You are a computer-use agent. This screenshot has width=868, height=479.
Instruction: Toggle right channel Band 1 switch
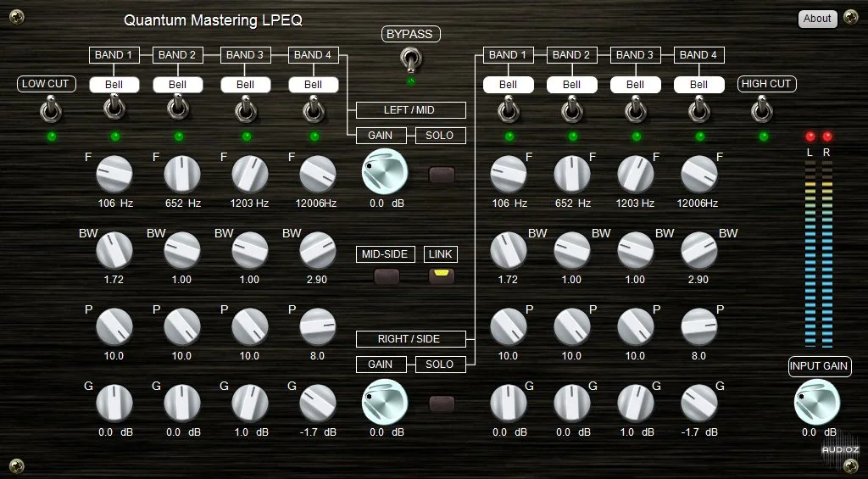509,109
